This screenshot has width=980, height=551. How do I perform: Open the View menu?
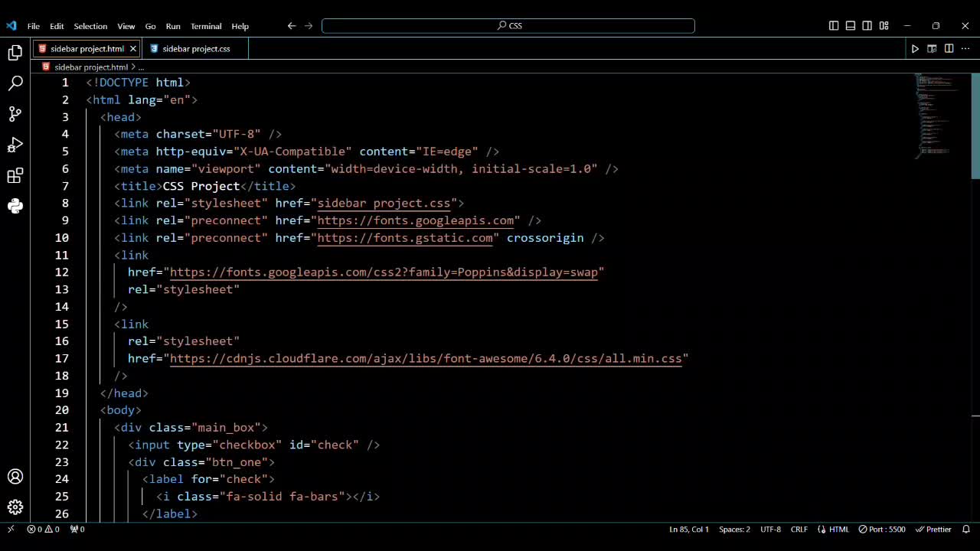pyautogui.click(x=126, y=26)
